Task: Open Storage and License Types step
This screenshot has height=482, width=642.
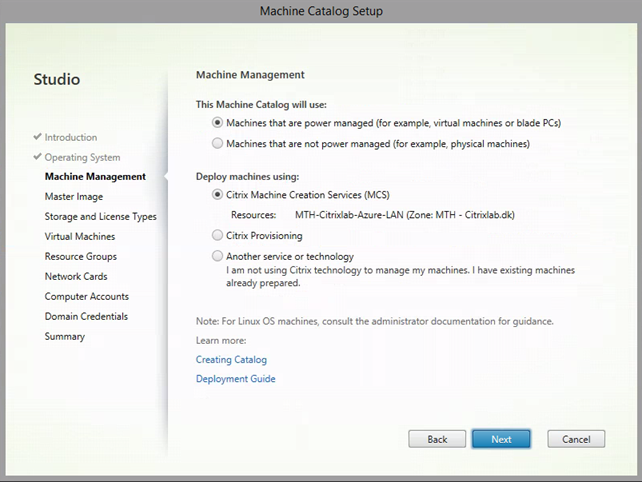Action: 100,216
